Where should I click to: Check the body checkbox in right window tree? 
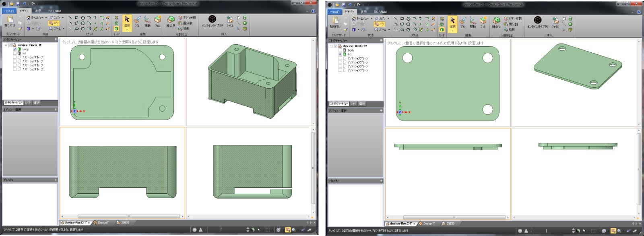pyautogui.click(x=341, y=50)
